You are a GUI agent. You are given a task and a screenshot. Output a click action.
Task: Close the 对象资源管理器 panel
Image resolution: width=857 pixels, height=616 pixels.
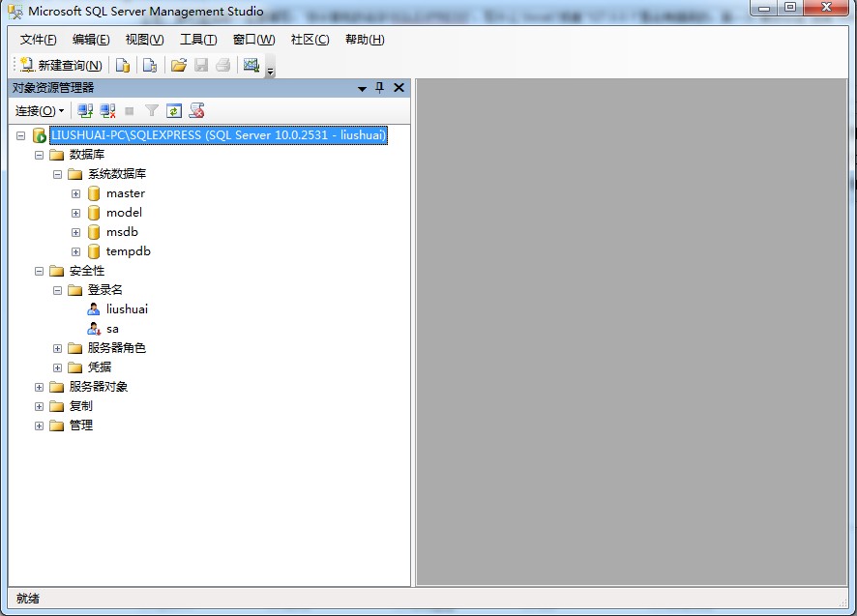click(399, 88)
